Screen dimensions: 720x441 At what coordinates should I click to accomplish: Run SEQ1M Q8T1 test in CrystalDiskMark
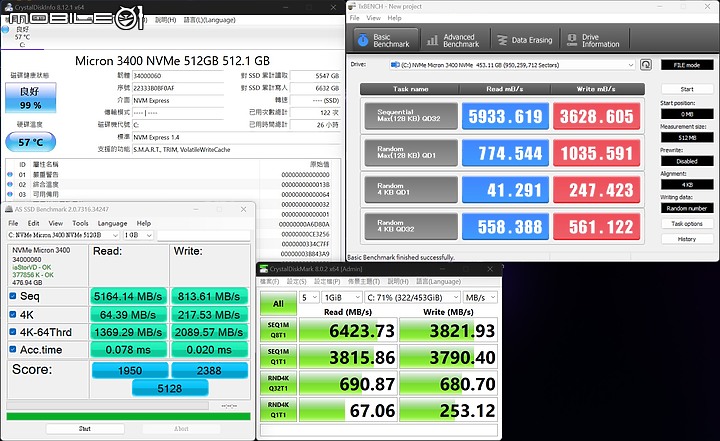[278, 330]
